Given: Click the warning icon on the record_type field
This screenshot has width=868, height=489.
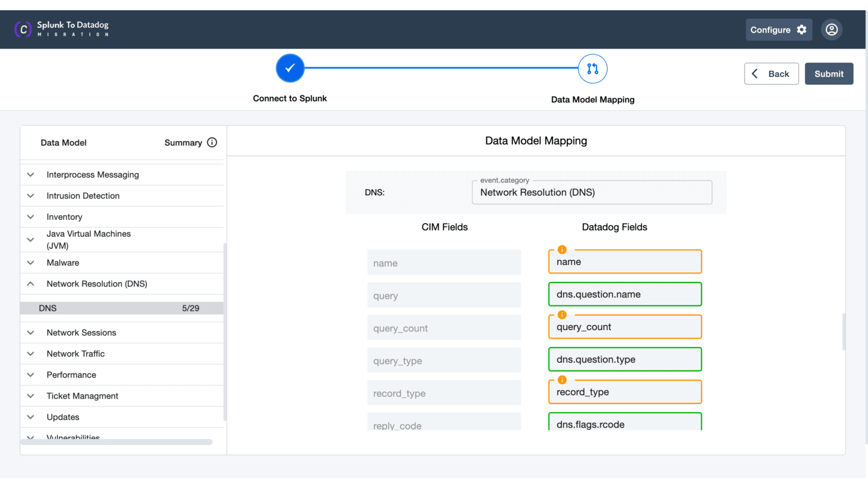Looking at the screenshot, I should tap(562, 379).
